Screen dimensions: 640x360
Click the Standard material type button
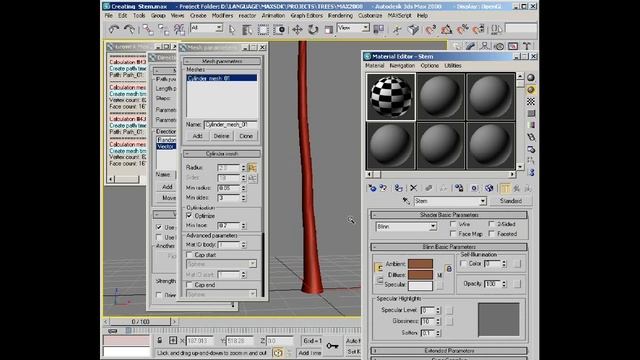point(510,201)
